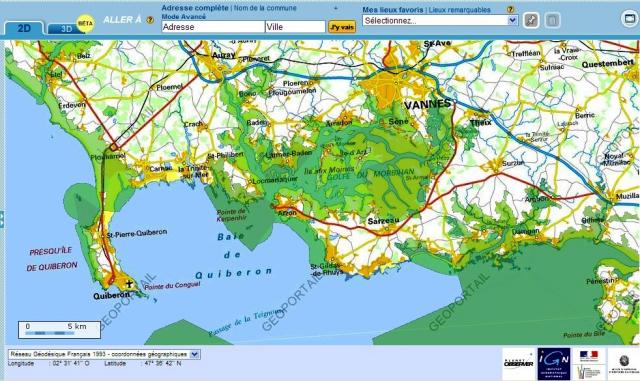Focus the Adresse input field
This screenshot has height=381, width=640.
tap(213, 27)
